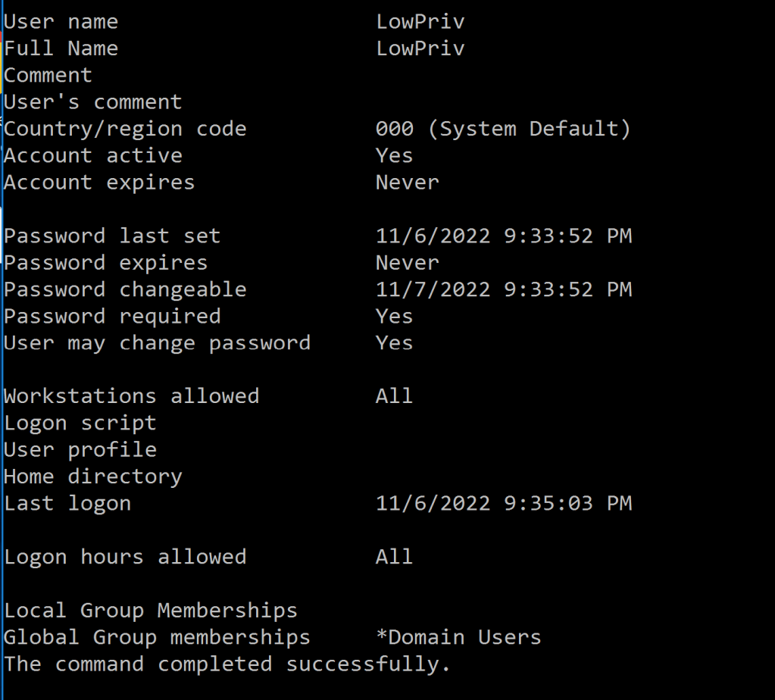Click the "User profile" line
This screenshot has width=775, height=700.
[80, 449]
